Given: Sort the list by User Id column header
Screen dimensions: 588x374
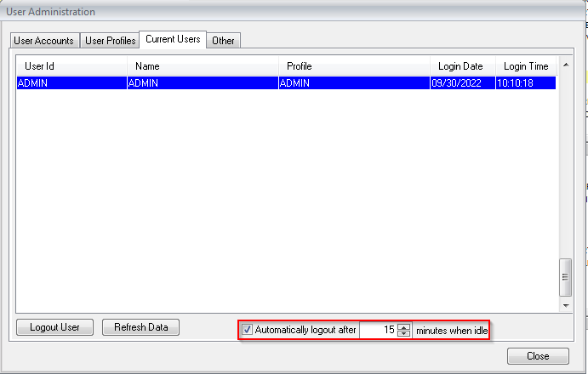Looking at the screenshot, I should 71,66.
